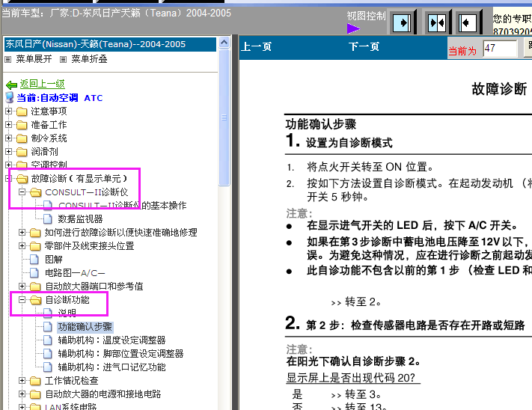This screenshot has width=532, height=410.
Task: Click the tree panel scrollbar thumb
Action: (224, 117)
